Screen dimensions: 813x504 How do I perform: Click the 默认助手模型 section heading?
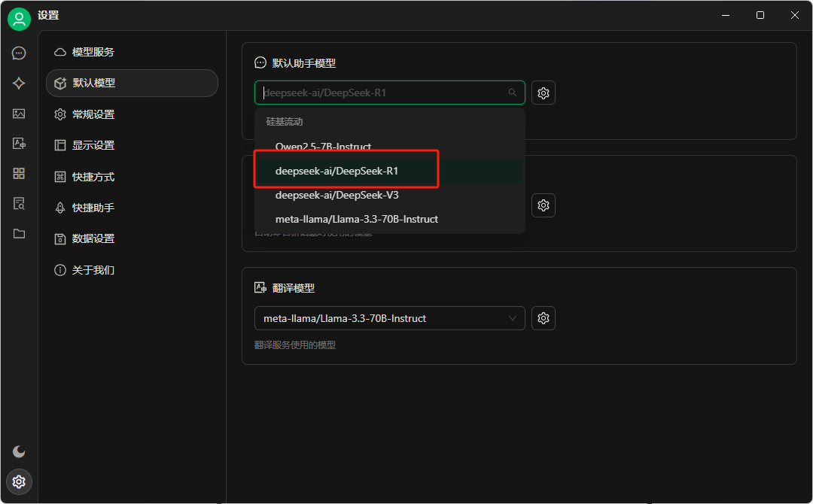click(x=304, y=63)
